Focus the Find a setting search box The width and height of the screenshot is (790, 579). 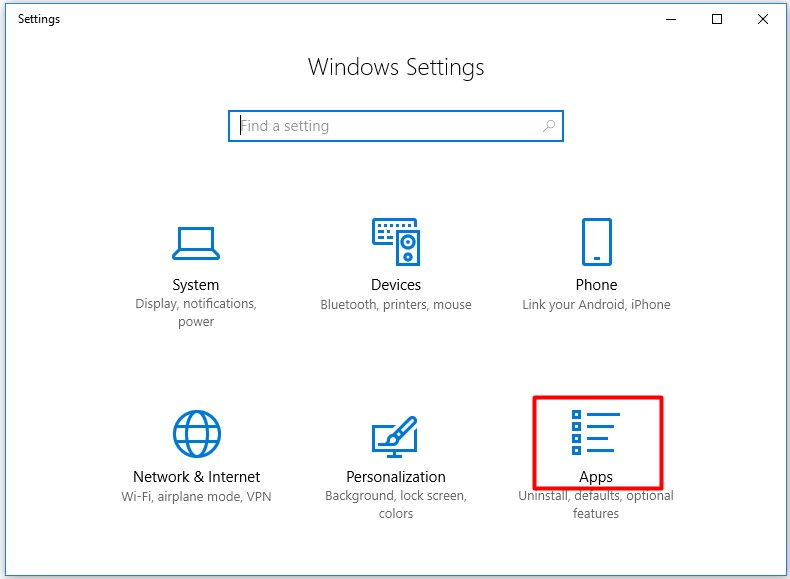pyautogui.click(x=396, y=126)
